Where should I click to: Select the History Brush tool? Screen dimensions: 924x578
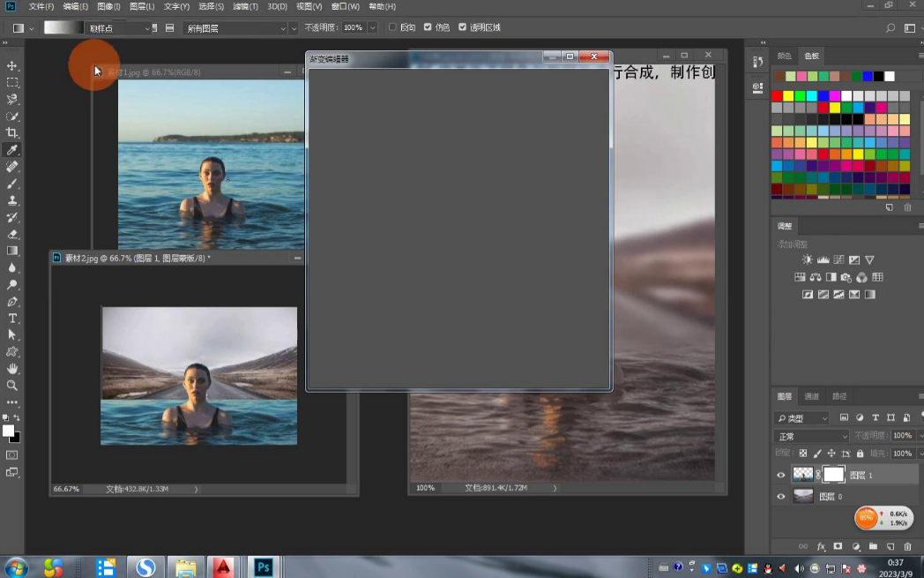coord(11,217)
